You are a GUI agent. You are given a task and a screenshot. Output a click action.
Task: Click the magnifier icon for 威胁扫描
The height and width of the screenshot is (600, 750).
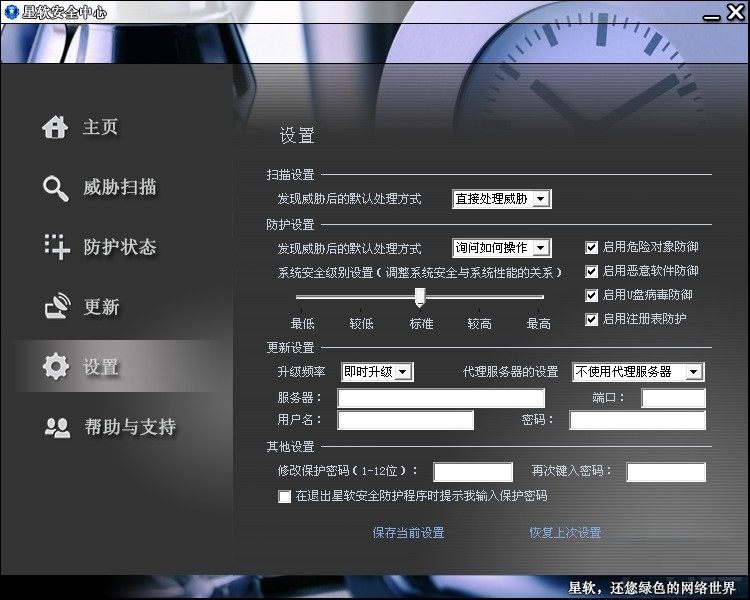55,189
